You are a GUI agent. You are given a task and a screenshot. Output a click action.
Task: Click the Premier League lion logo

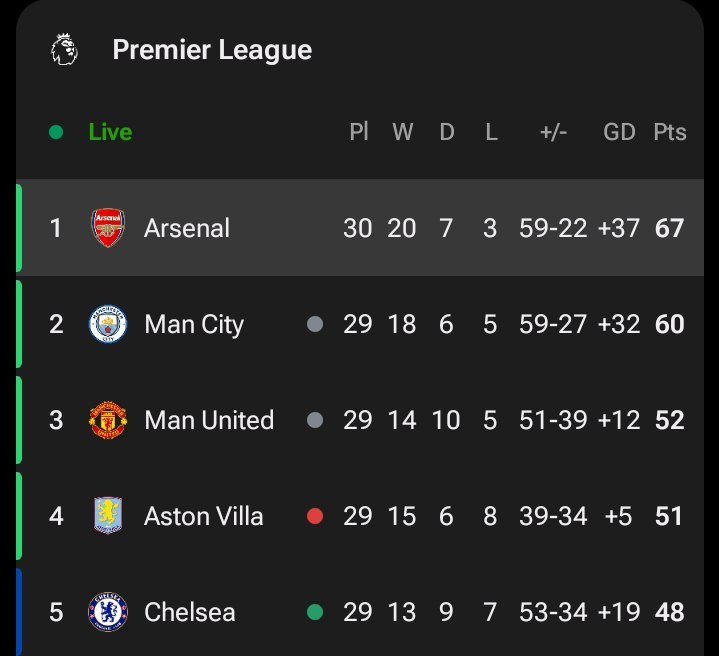[64, 50]
